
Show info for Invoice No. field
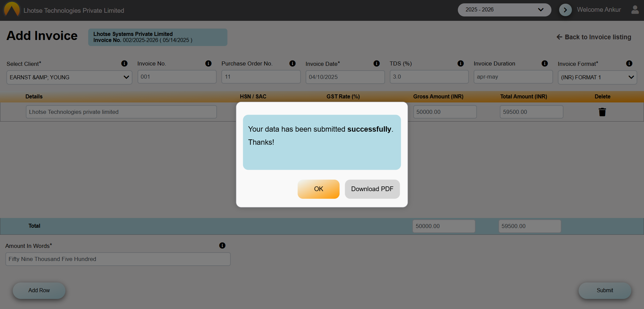coord(208,63)
